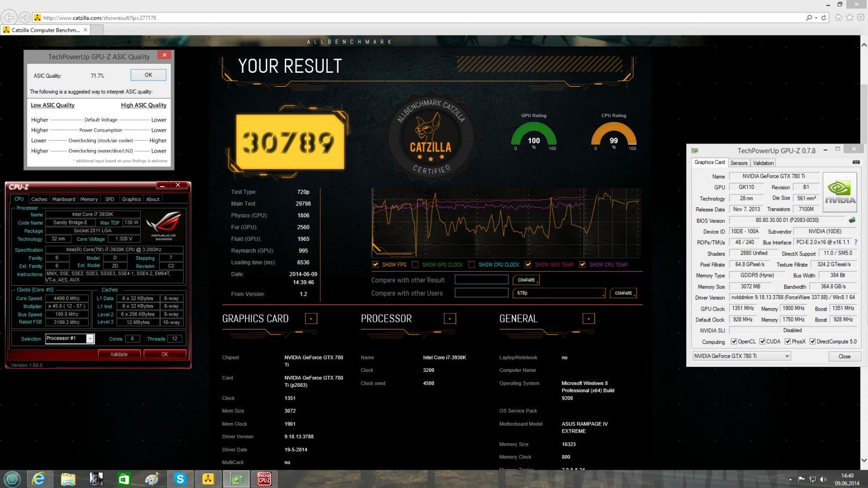Click the CPU-Z Validate button

click(x=119, y=354)
